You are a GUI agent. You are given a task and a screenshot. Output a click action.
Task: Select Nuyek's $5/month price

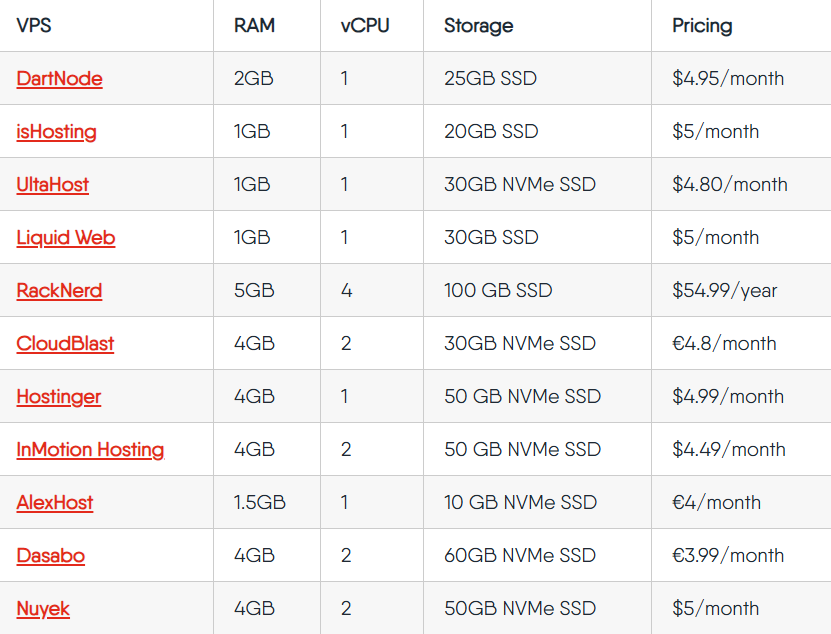point(715,609)
